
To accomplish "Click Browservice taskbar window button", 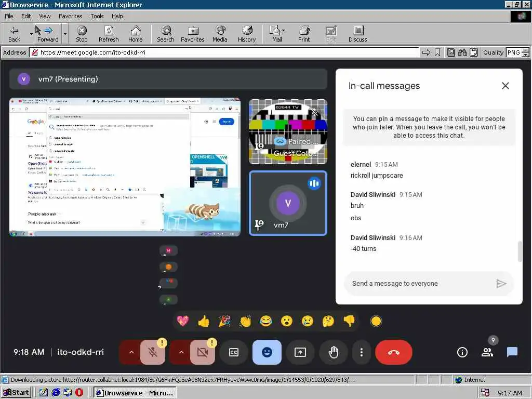I will [x=135, y=393].
